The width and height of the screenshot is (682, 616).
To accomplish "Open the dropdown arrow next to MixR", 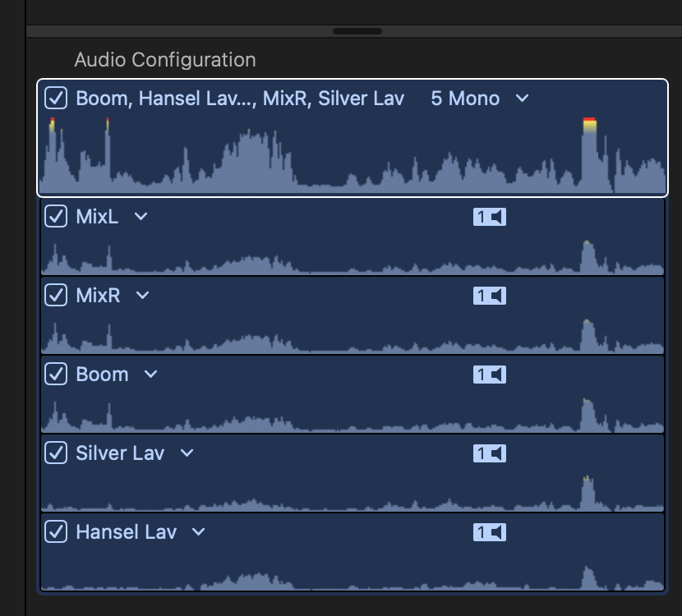I will coord(142,296).
